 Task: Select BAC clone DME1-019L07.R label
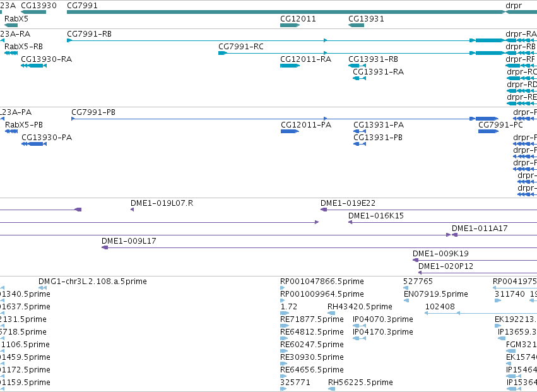[162, 203]
